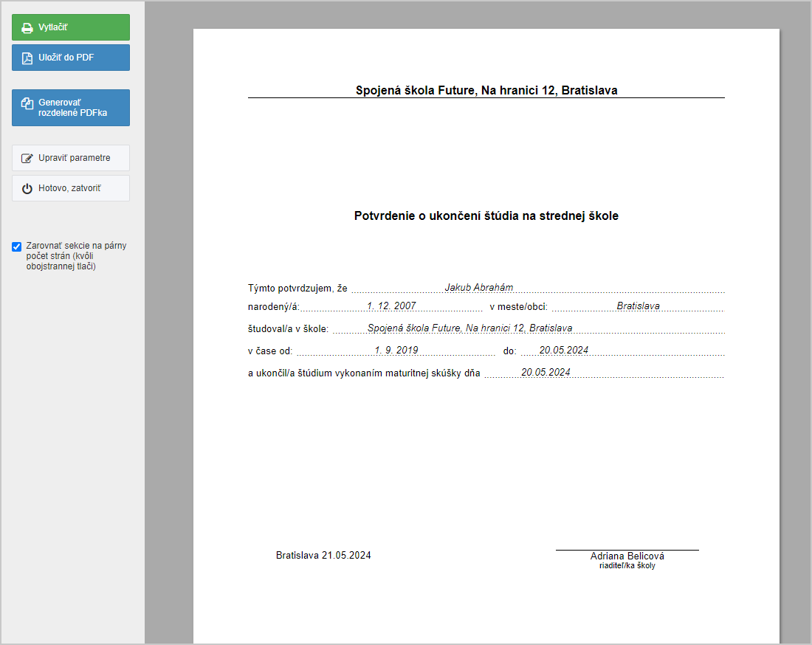This screenshot has width=812, height=645.
Task: Click the birth date 1. 12. 2007
Action: (391, 306)
